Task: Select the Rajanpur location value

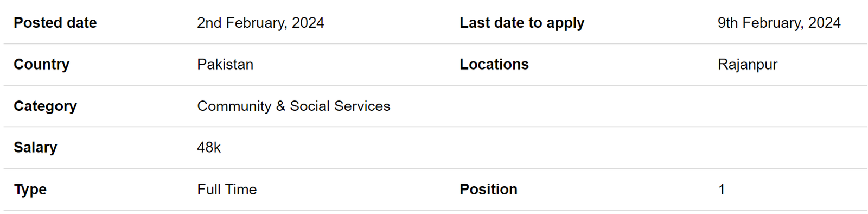Action: 748,65
